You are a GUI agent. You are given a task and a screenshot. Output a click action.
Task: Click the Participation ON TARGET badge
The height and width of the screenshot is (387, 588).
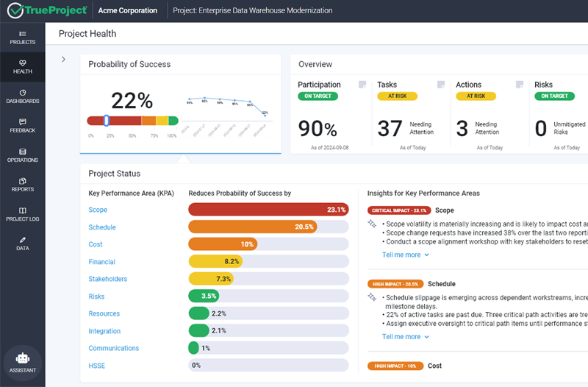point(318,96)
